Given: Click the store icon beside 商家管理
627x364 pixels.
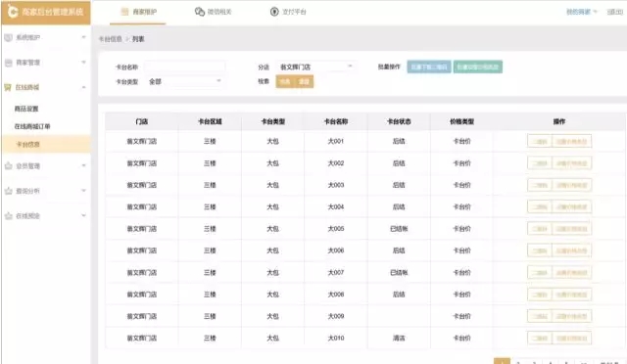Looking at the screenshot, I should click(x=8, y=63).
